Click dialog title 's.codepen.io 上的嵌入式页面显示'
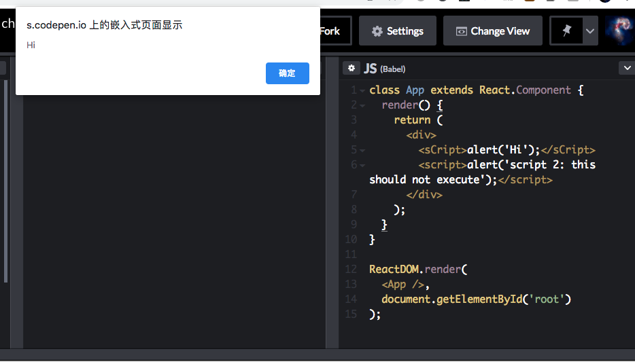 105,24
